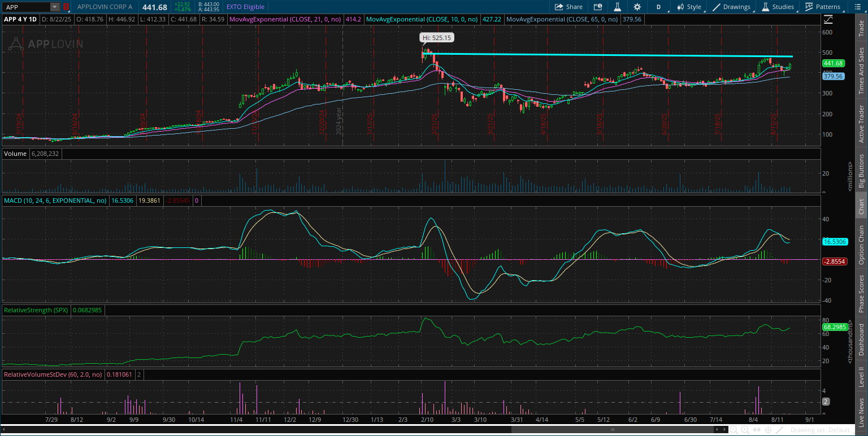The width and height of the screenshot is (868, 436).
Task: Open the Phase Scores sidebar tab
Action: click(861, 293)
